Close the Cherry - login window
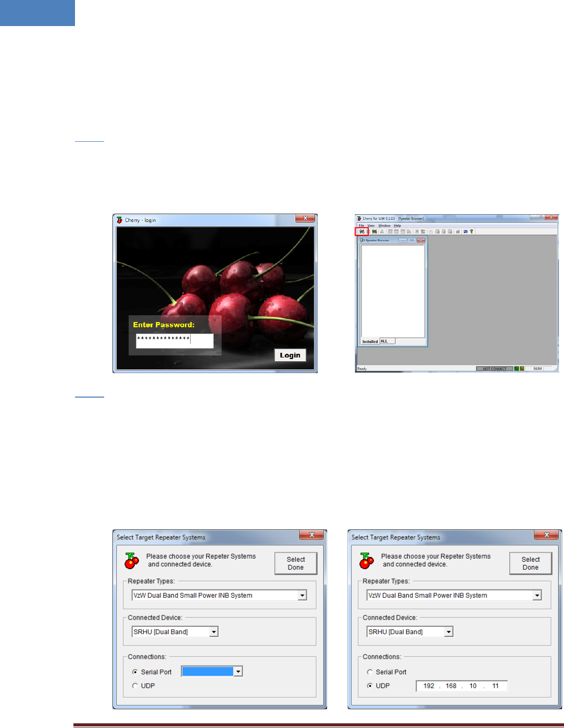This screenshot has width=564, height=728. click(305, 218)
